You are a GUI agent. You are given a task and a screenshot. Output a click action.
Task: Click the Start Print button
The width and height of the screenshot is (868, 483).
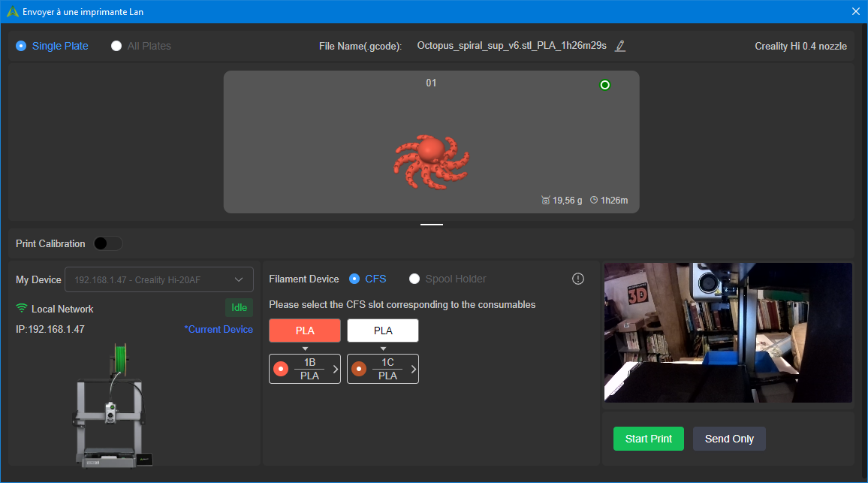click(648, 439)
